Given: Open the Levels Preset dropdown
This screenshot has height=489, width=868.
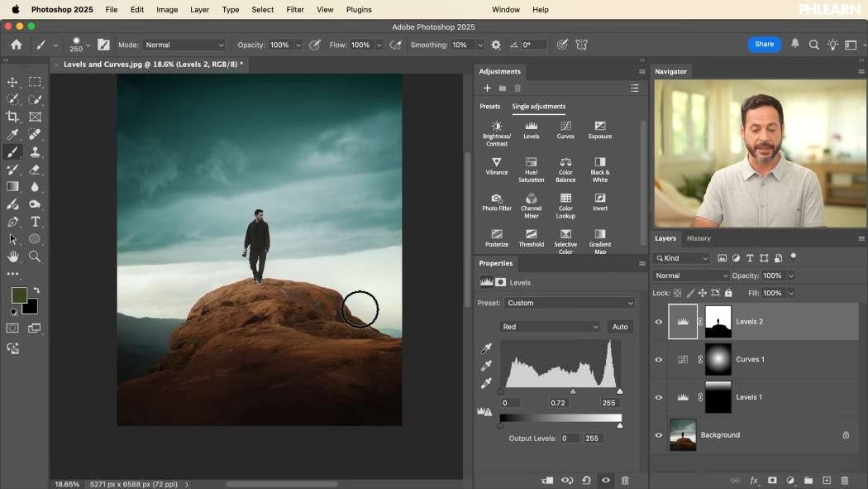Looking at the screenshot, I should click(x=569, y=303).
